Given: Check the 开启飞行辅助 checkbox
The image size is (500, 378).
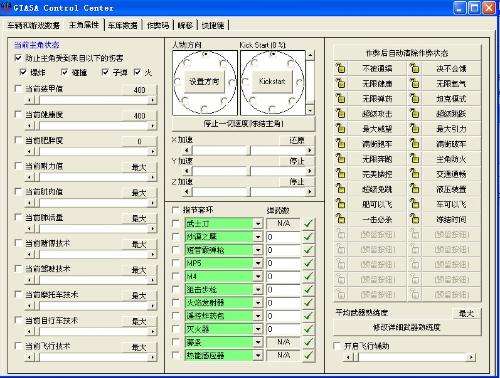Looking at the screenshot, I should click(337, 346).
